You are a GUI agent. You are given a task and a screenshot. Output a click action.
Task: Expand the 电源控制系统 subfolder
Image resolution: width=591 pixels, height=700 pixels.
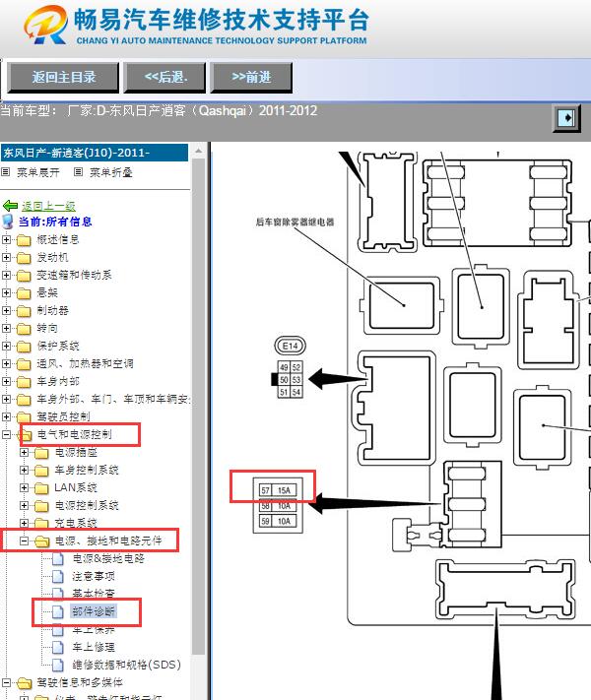click(x=24, y=505)
